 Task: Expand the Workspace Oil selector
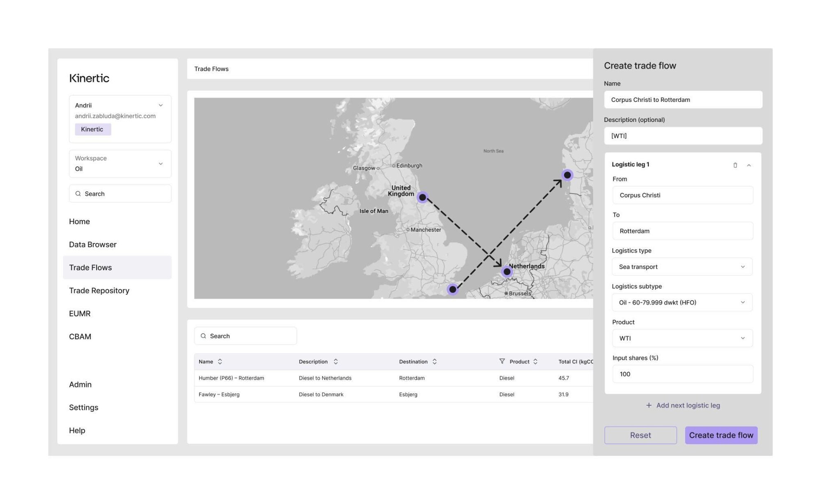coord(120,164)
